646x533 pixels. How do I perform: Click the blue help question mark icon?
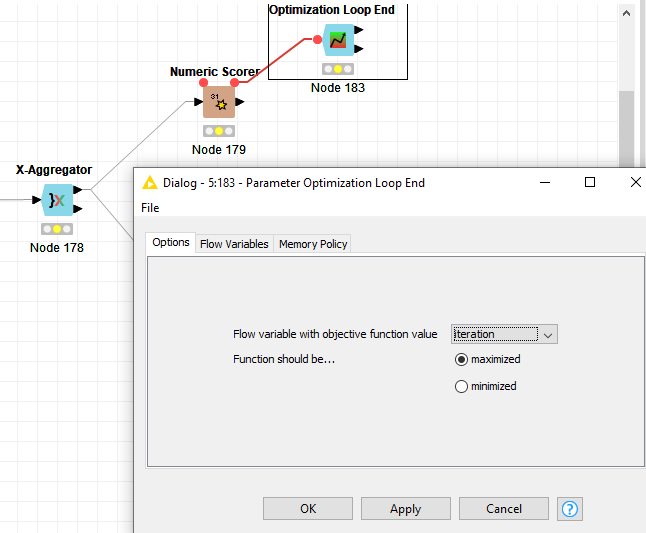click(570, 509)
